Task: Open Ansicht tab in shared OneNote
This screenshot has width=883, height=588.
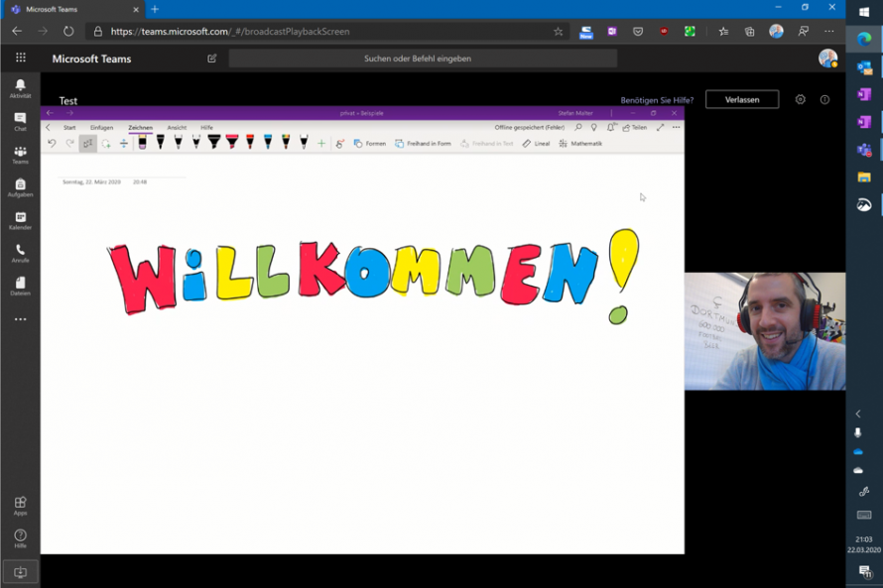Action: pos(177,128)
